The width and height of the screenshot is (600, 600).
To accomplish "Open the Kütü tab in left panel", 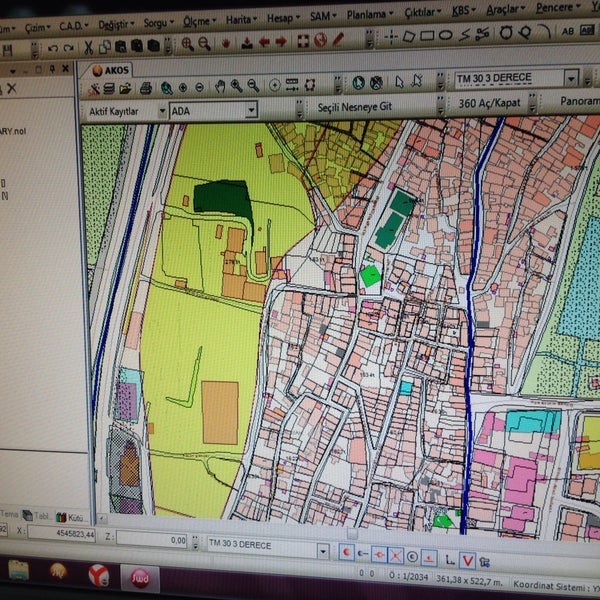I will [x=70, y=518].
